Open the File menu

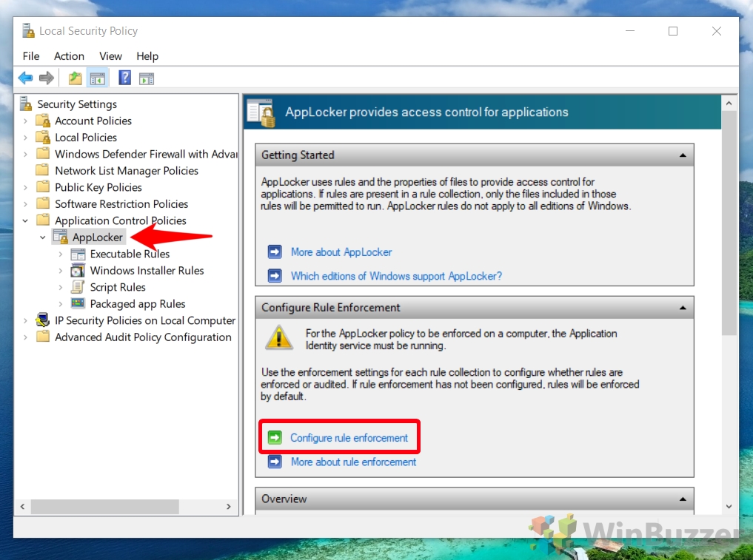tap(31, 56)
